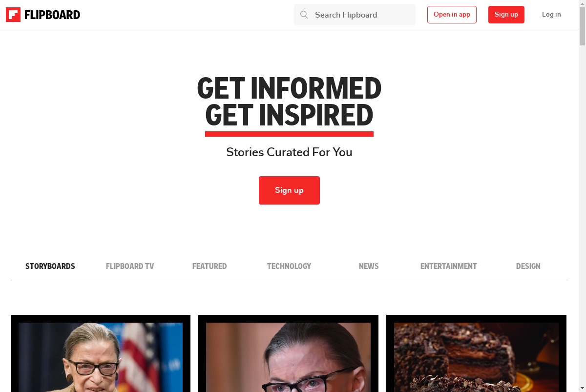Open the Featured tab

point(209,266)
